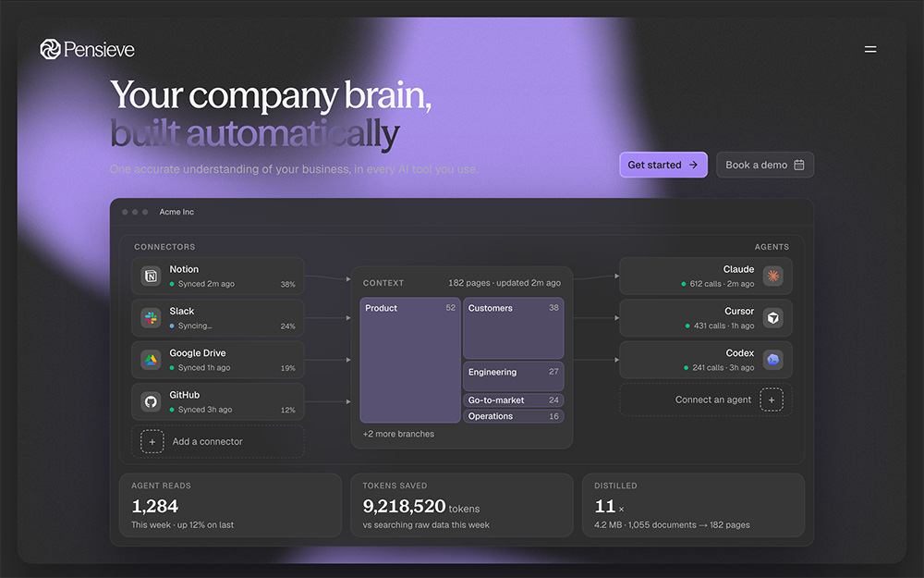Click the 4.2 MB · 1,055 documents text

tap(645, 525)
